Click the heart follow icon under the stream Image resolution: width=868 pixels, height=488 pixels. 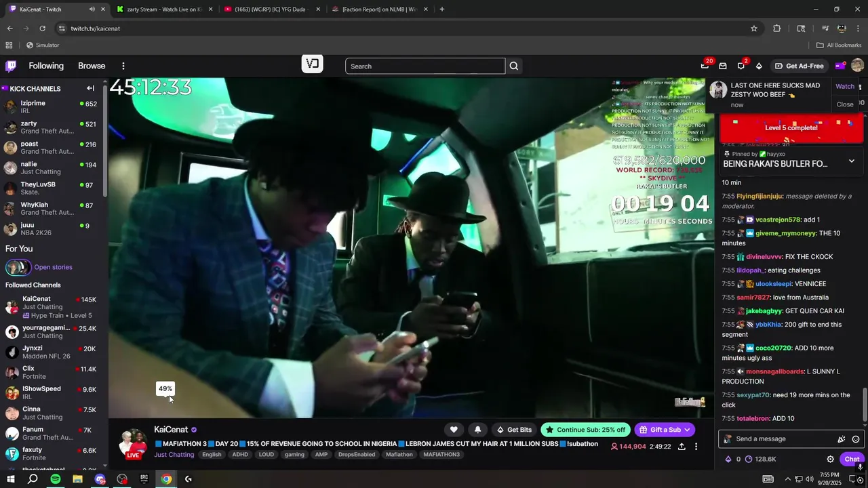(x=454, y=430)
